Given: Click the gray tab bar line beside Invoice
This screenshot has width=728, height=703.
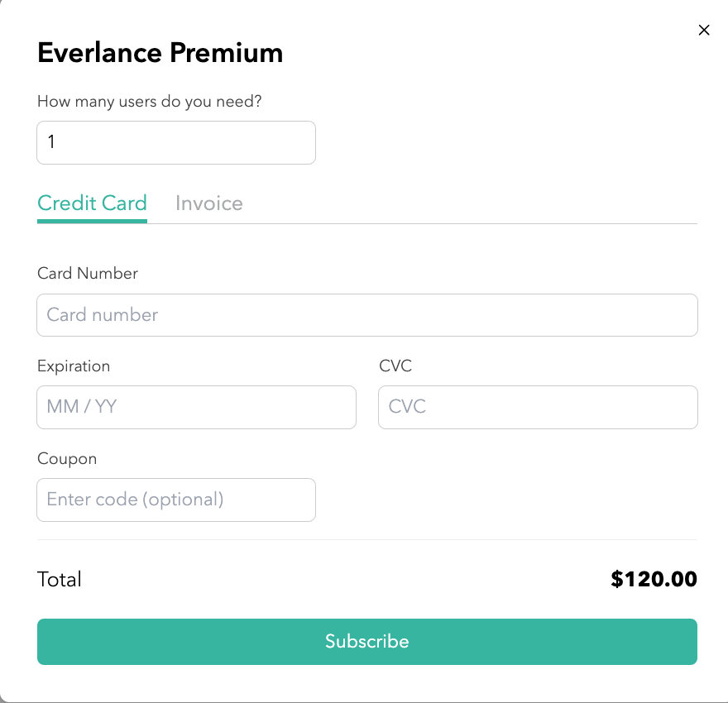Looking at the screenshot, I should pyautogui.click(x=422, y=223).
